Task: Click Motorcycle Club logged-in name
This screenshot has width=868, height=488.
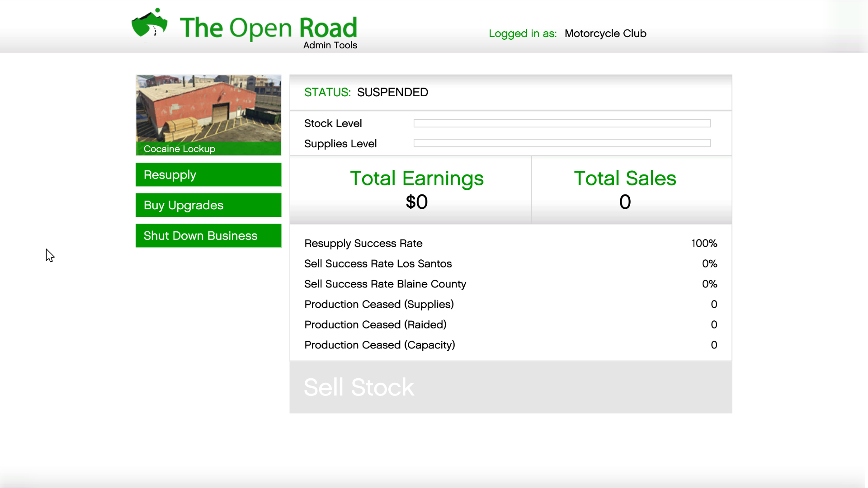Action: click(x=605, y=33)
